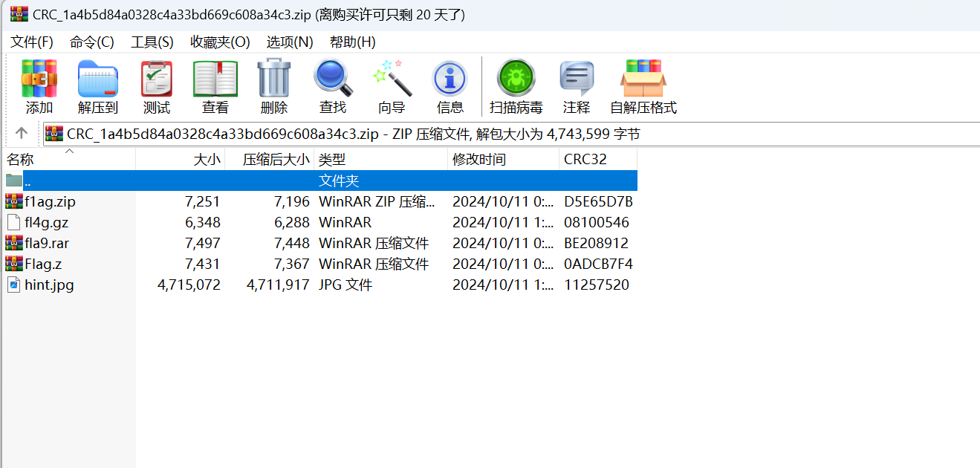This screenshot has width=980, height=468.
Task: Select the f1ag.zip archive icon
Action: point(13,201)
